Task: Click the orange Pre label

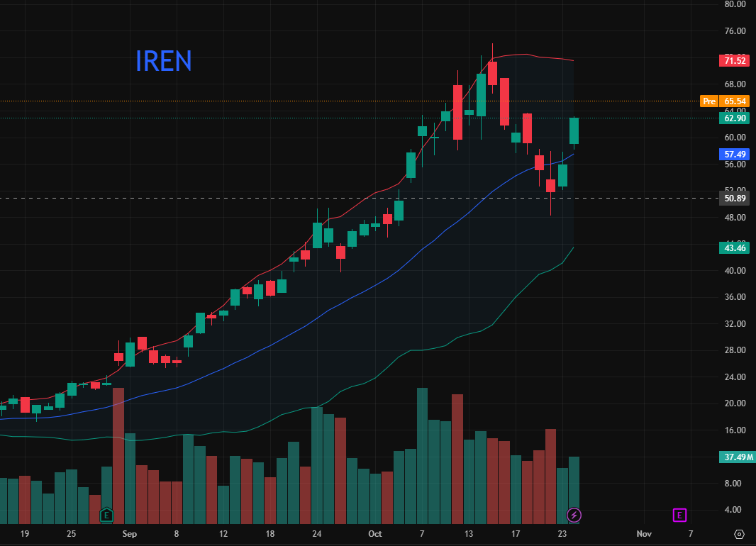Action: click(709, 101)
